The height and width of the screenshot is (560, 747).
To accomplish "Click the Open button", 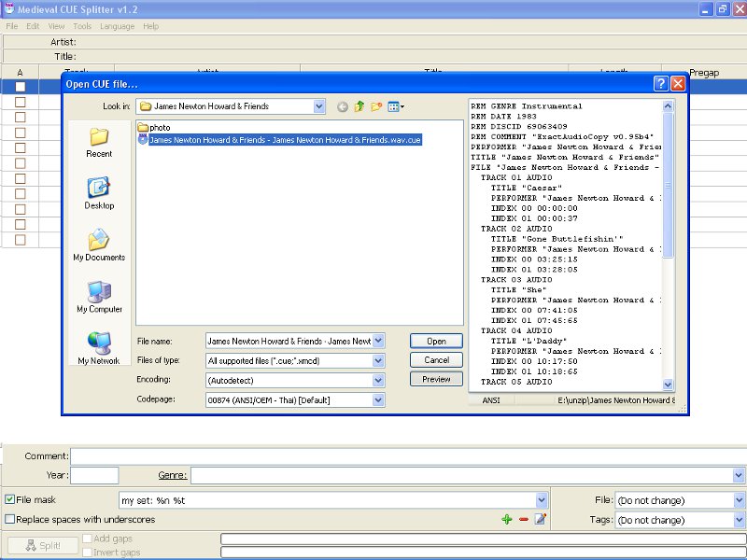I will pos(436,341).
